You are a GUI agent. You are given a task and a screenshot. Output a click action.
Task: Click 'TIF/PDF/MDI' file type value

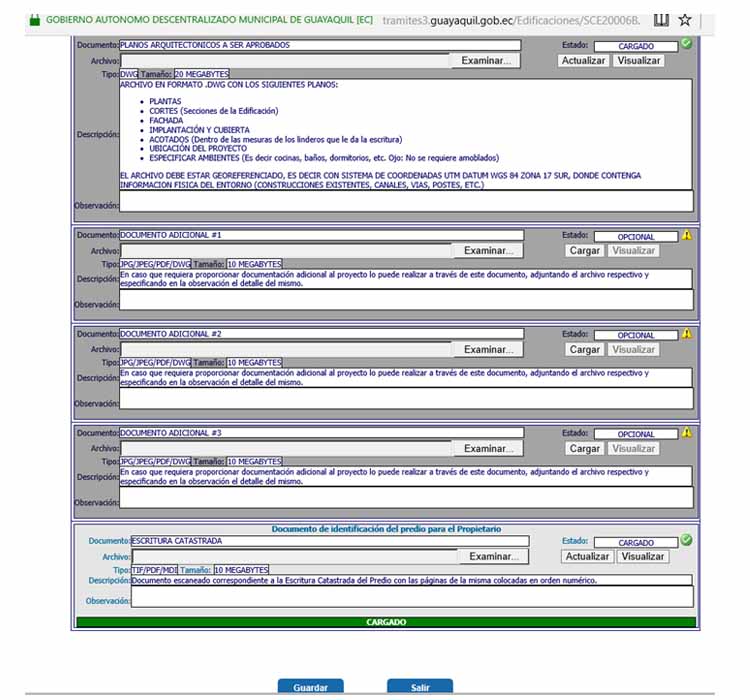pos(154,570)
